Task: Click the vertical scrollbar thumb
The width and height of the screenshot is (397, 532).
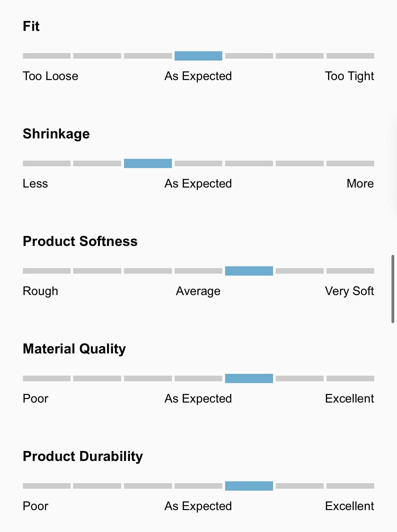Action: coord(393,289)
